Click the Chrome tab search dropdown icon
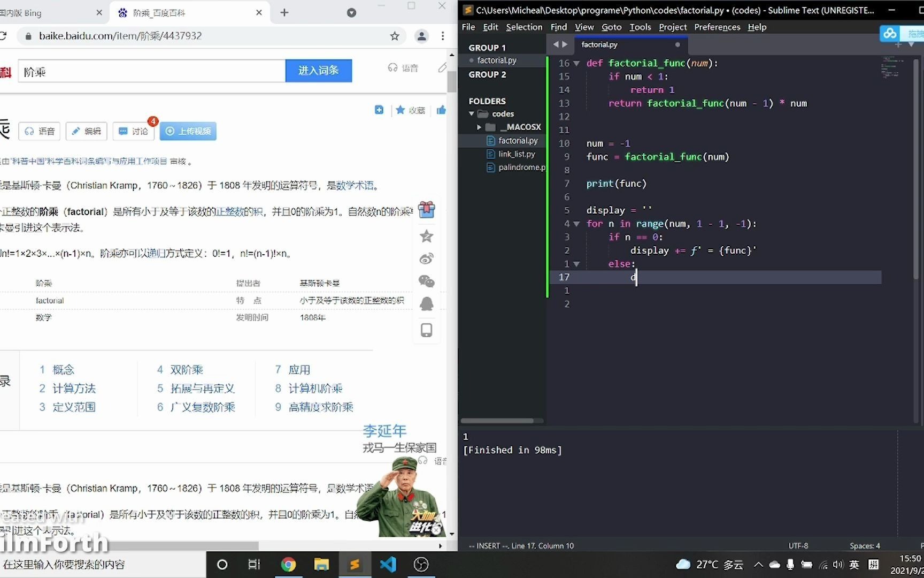 tap(351, 12)
